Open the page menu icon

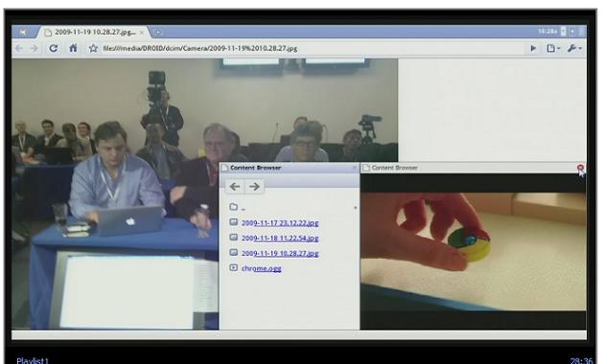pos(553,49)
